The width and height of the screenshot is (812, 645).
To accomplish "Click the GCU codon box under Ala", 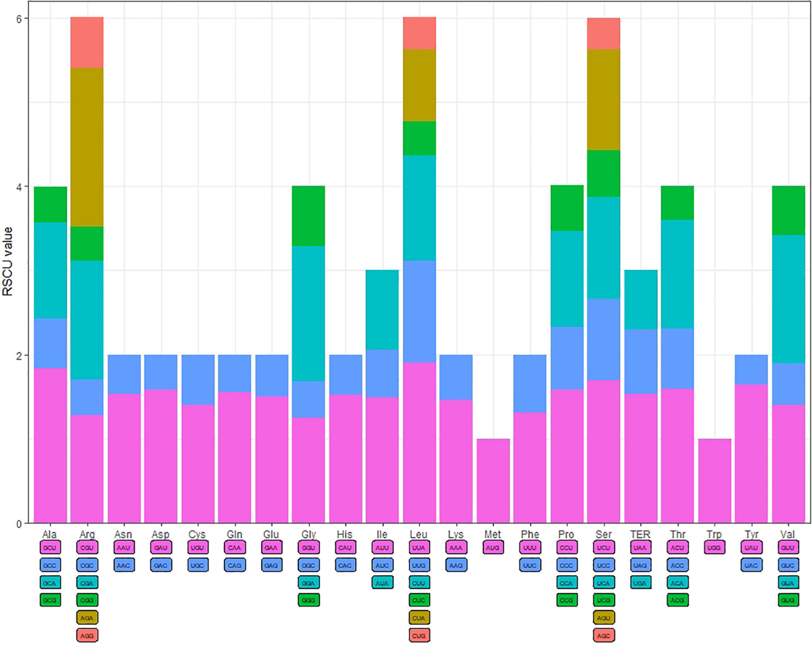I will click(x=50, y=547).
